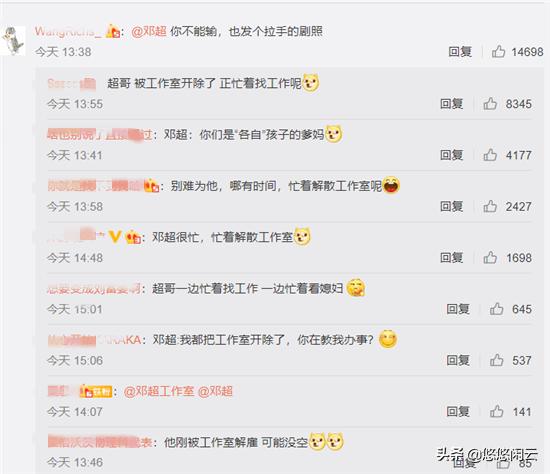Like the top comment with 14698 likes
Screen dimensions: 550x474
(x=498, y=52)
